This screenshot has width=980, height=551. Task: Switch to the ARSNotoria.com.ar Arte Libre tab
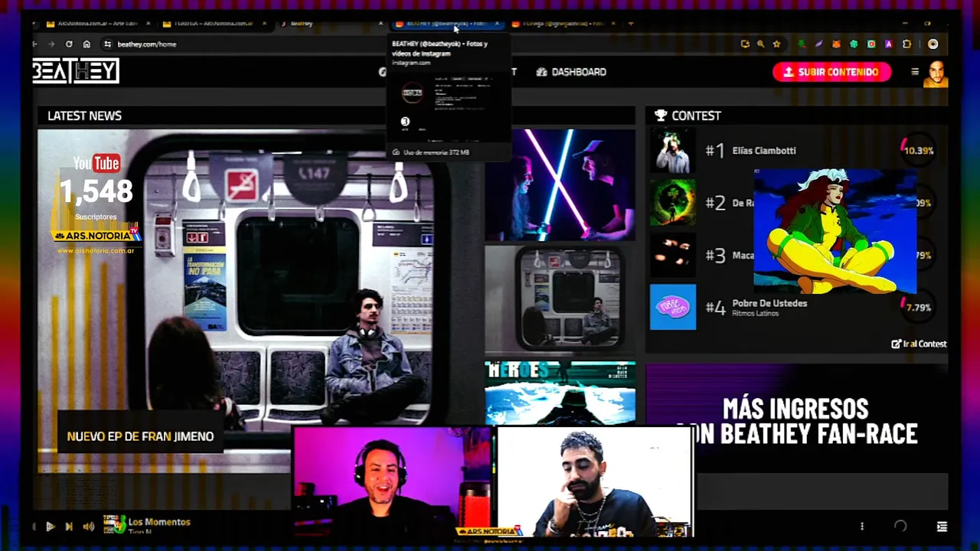97,24
